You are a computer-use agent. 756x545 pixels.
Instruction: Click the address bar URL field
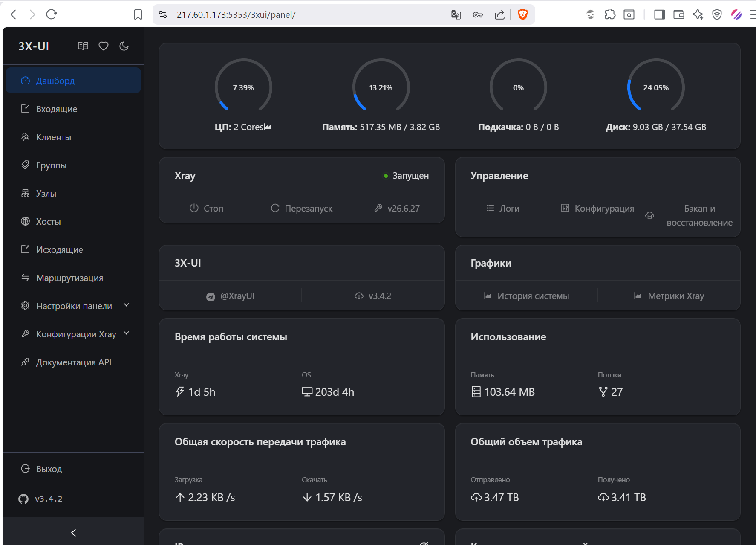[x=307, y=14]
